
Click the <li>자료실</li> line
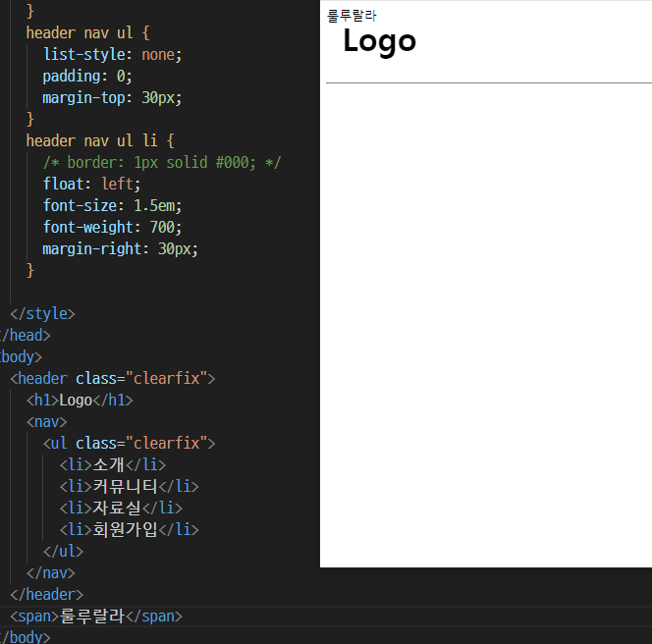point(121,509)
